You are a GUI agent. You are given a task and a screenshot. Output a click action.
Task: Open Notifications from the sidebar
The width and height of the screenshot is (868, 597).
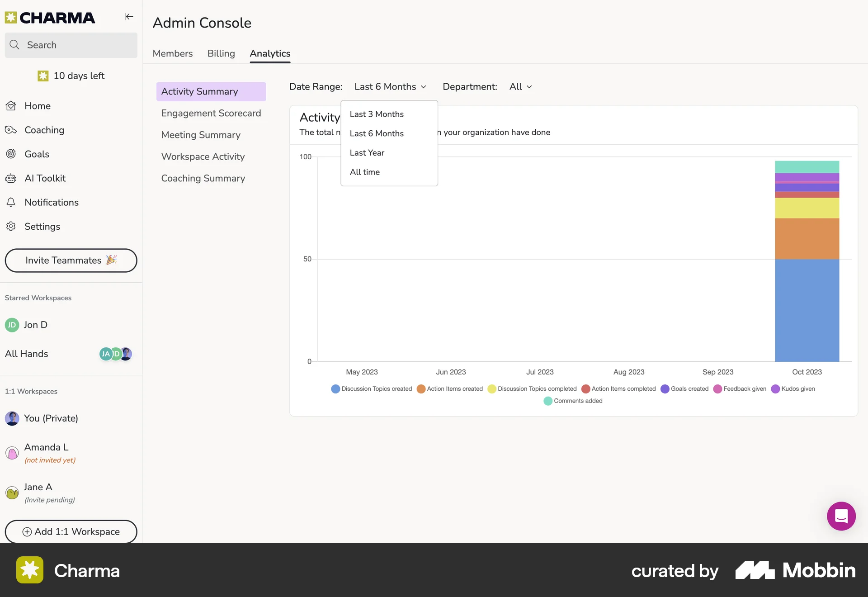click(52, 202)
